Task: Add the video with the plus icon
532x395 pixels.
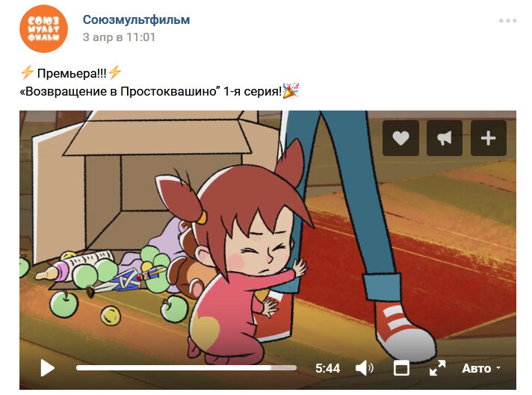Action: click(x=488, y=138)
